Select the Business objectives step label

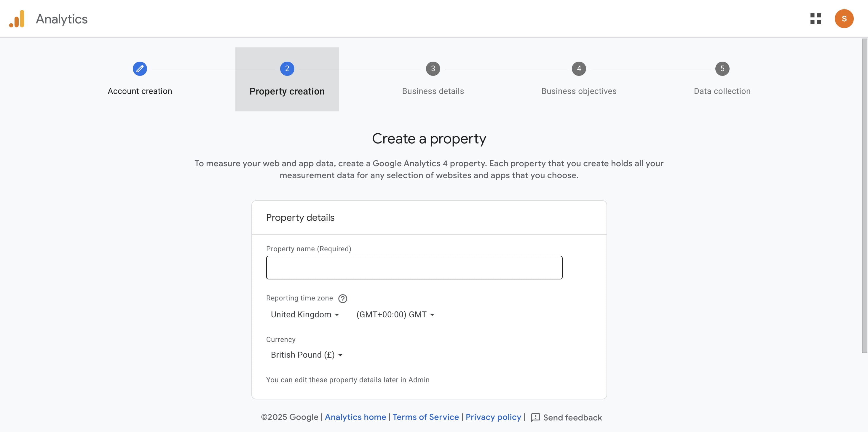(579, 91)
